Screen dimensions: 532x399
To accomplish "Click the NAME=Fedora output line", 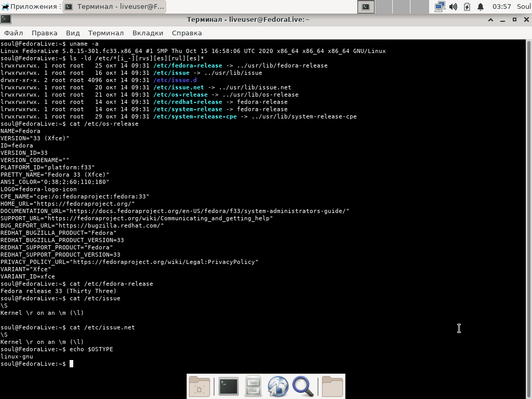I will [x=20, y=131].
